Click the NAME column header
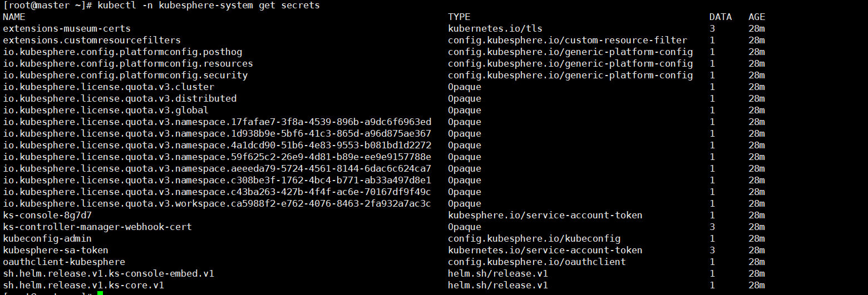This screenshot has height=295, width=868. 14,17
